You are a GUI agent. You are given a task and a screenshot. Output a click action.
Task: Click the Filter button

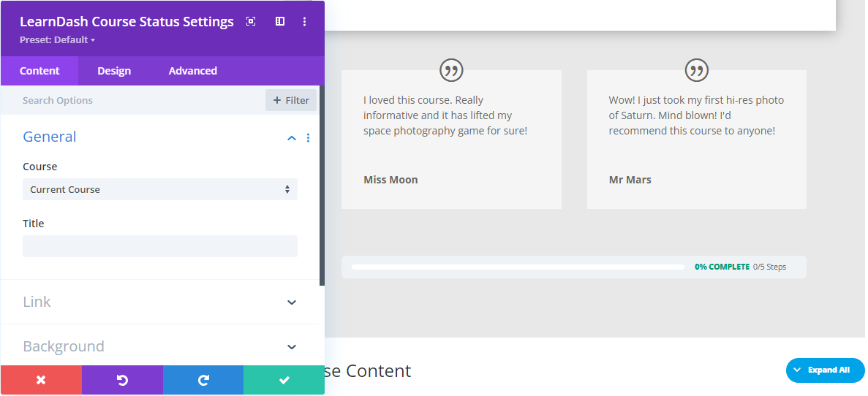[291, 100]
